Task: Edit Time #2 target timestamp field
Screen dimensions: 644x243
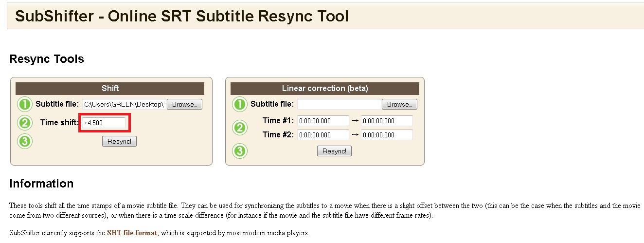Action: pyautogui.click(x=387, y=135)
